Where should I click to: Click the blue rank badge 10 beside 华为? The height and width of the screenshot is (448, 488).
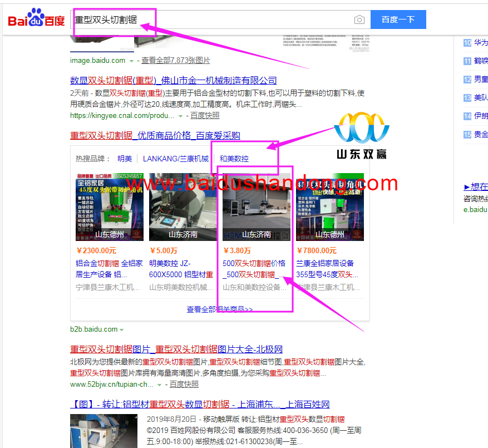point(467,42)
